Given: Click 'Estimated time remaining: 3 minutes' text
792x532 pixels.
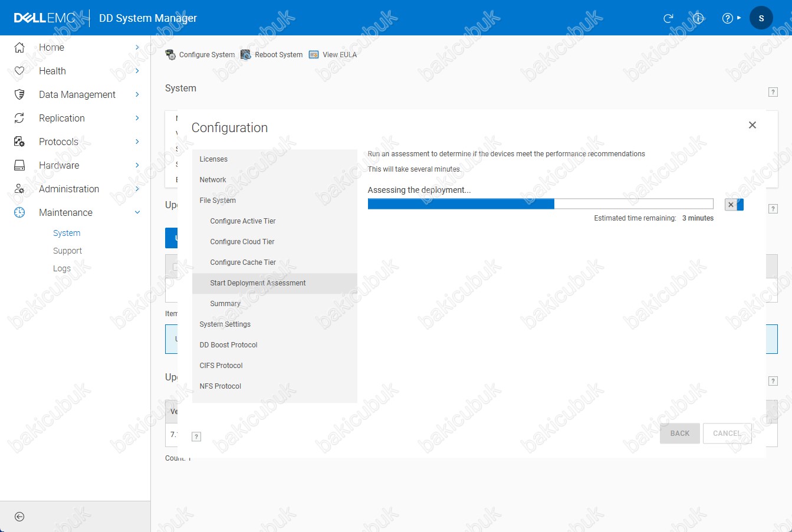Looking at the screenshot, I should pyautogui.click(x=654, y=218).
